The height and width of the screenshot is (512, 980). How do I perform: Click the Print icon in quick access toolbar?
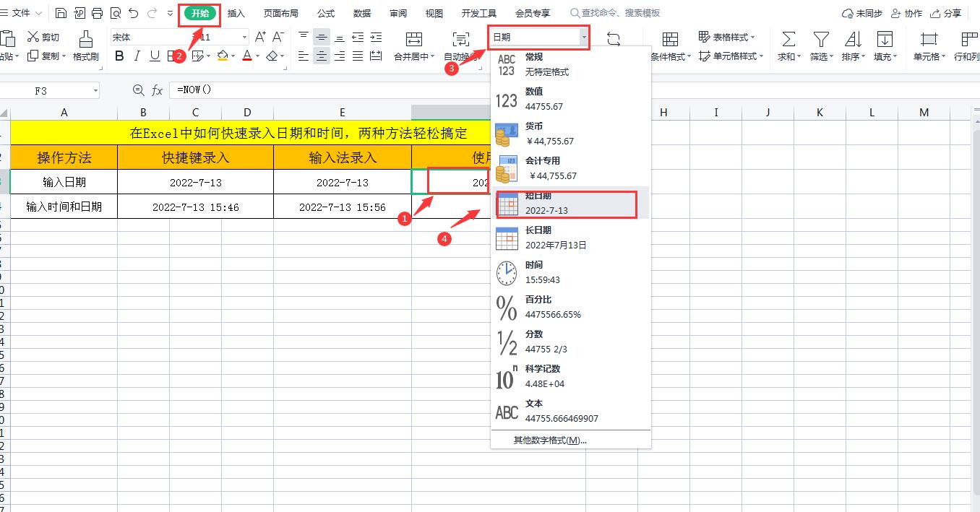tap(97, 13)
